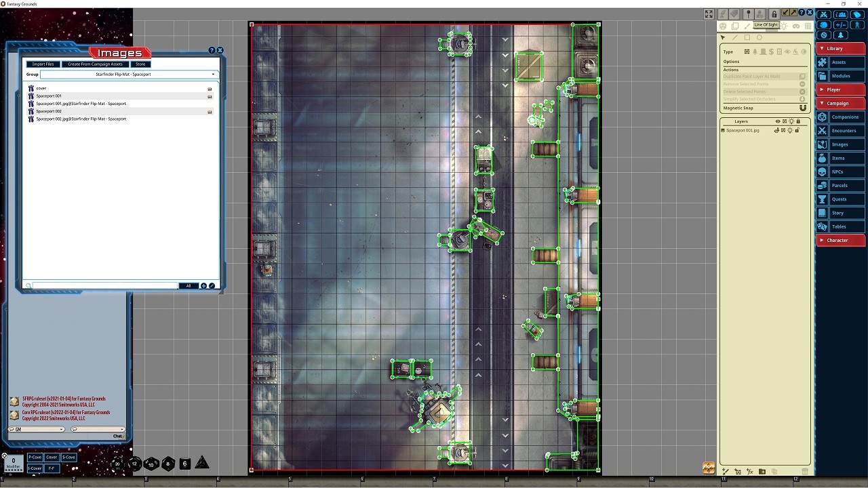Expand the Player section in the sidebar
This screenshot has width=868, height=488.
click(840, 89)
